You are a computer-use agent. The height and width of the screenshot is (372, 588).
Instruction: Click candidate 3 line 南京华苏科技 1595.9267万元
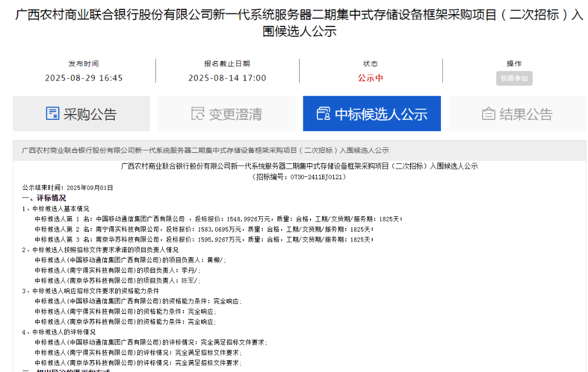[x=205, y=239]
